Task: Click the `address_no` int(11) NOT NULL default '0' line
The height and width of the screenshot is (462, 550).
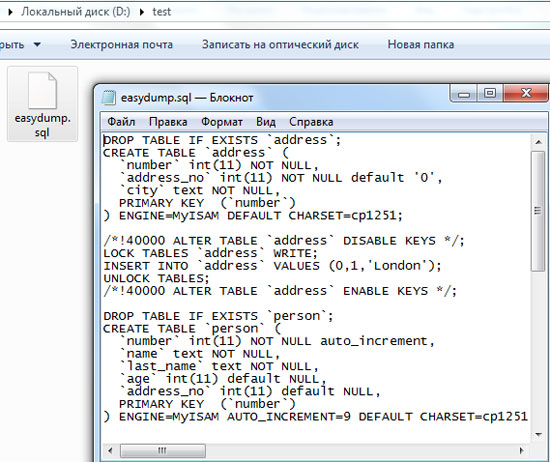Action: tap(281, 178)
